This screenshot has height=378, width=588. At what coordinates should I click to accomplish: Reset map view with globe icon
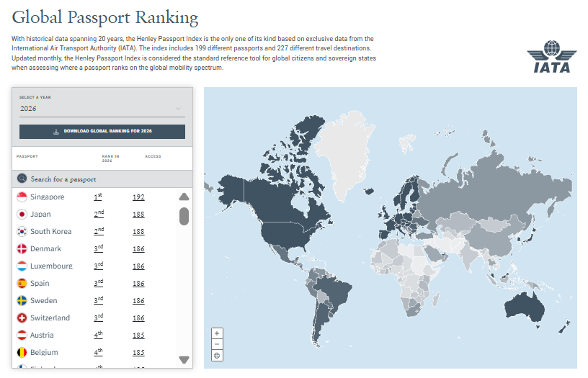217,356
